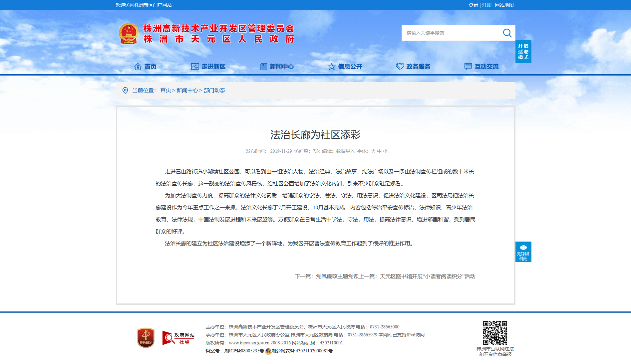
Task: Click the national emblem logo
Action: pos(129,34)
